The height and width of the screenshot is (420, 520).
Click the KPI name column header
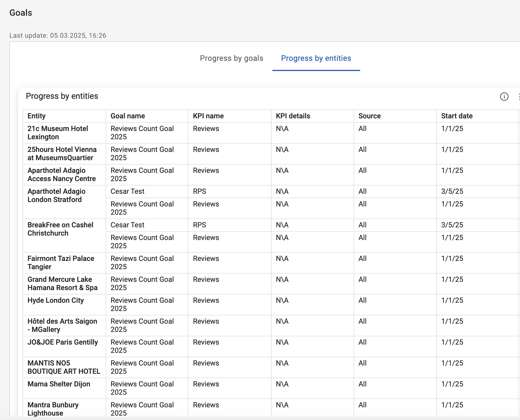point(208,116)
